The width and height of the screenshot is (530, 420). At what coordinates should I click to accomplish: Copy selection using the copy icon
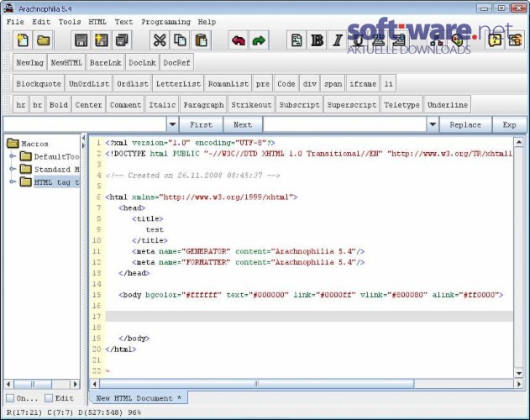click(180, 40)
